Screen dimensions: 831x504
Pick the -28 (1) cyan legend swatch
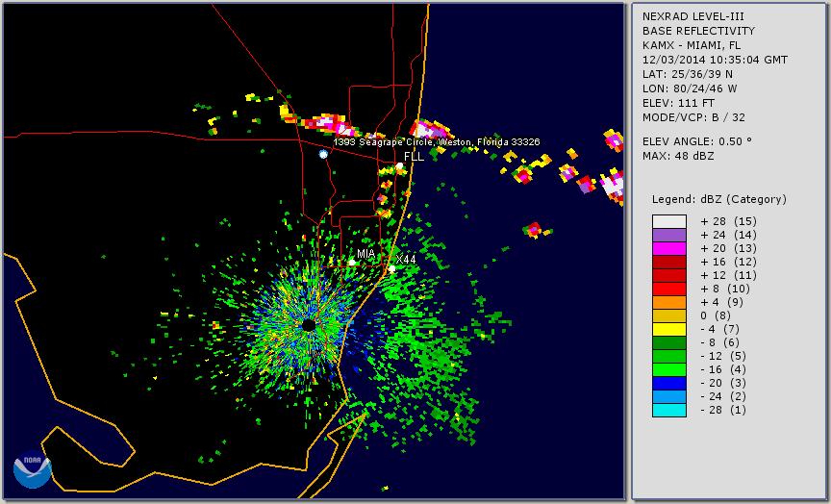[669, 410]
